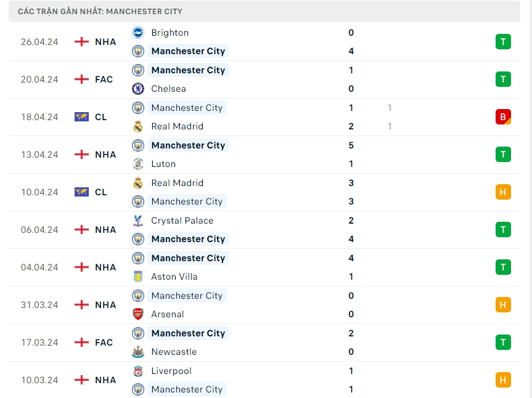Click the England flag on 17.03.24 row
This screenshot has width=532, height=398.
point(81,343)
